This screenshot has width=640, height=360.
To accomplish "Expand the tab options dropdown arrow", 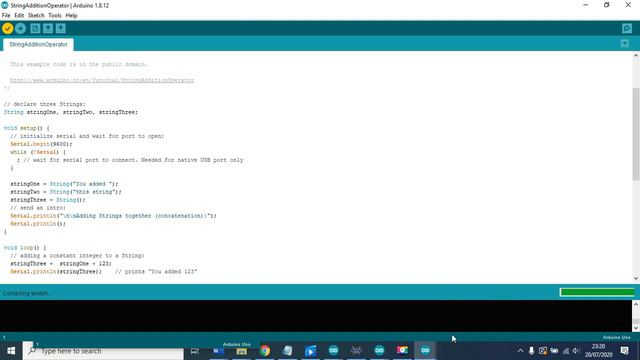I will [x=624, y=44].
